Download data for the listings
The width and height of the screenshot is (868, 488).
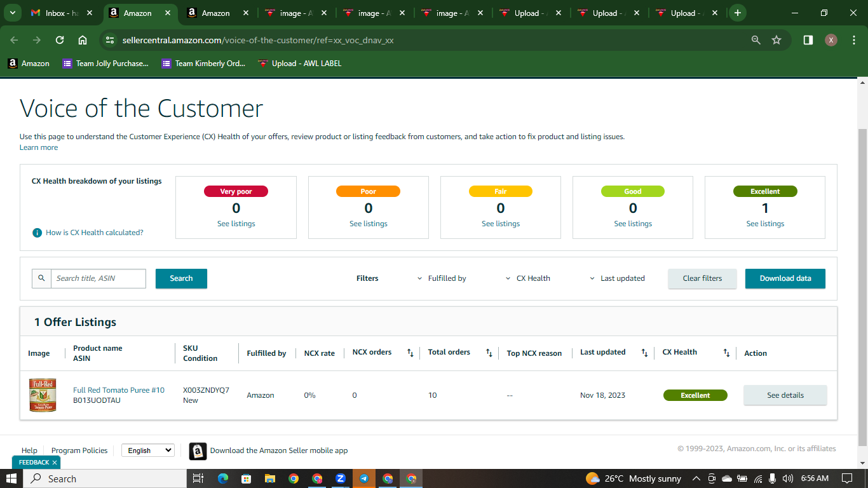point(785,278)
